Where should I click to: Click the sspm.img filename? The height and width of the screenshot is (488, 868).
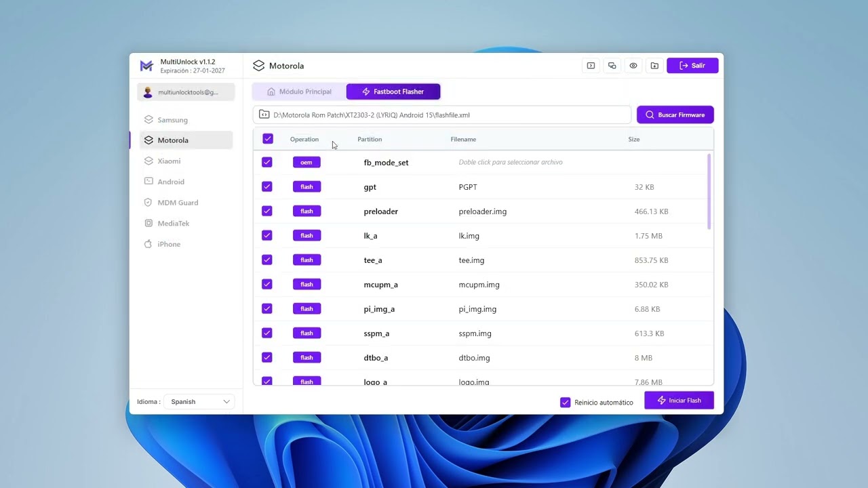point(475,333)
